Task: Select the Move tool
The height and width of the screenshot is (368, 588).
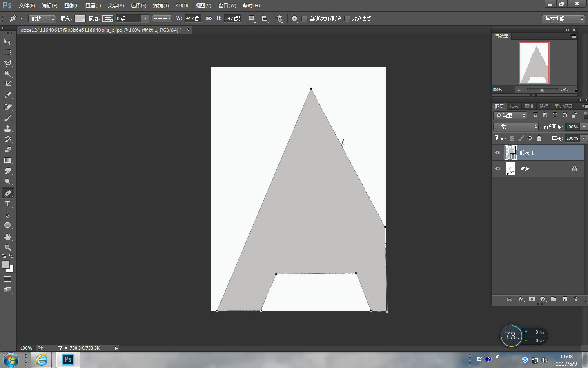Action: click(8, 42)
